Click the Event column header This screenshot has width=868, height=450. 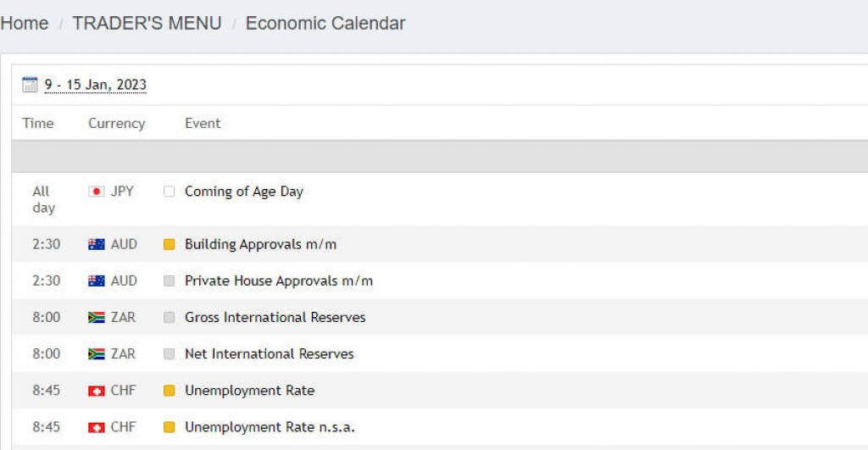(x=203, y=123)
